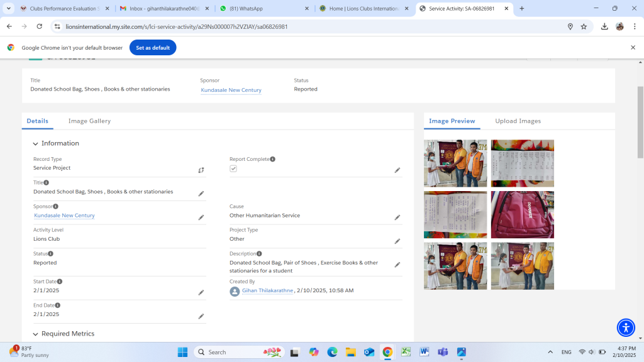Open a new browser tab

tap(521, 8)
